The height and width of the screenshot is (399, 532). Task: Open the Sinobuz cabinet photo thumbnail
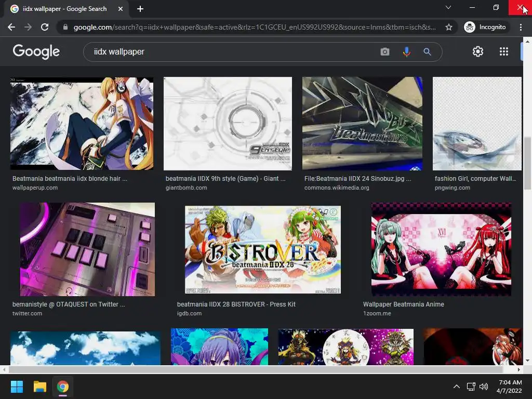point(362,124)
